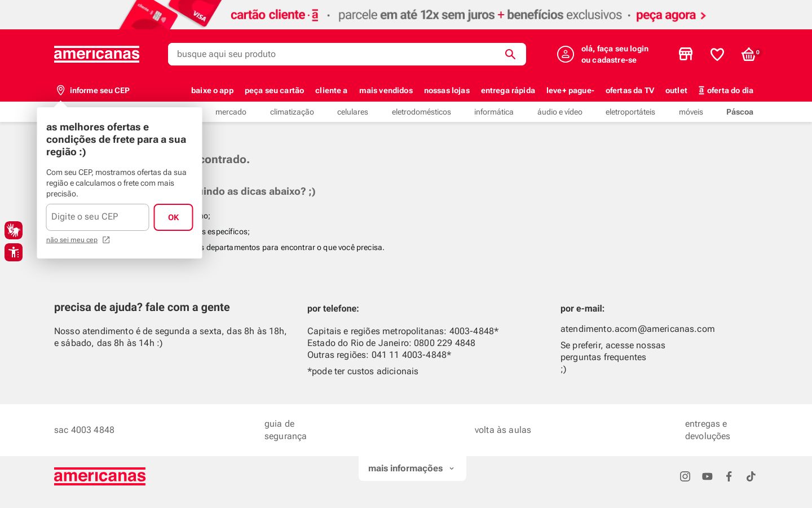The image size is (812, 508).
Task: Click the '*pode ter custos adicionais' note
Action: [363, 371]
